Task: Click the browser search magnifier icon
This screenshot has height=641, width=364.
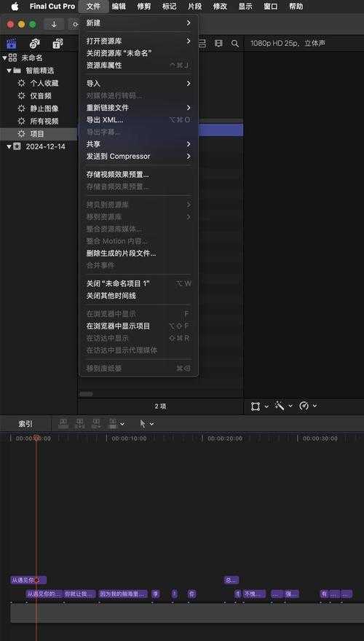Action: (235, 43)
